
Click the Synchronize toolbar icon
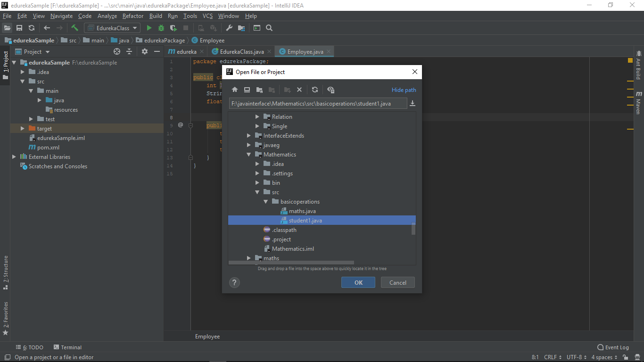coord(32,28)
